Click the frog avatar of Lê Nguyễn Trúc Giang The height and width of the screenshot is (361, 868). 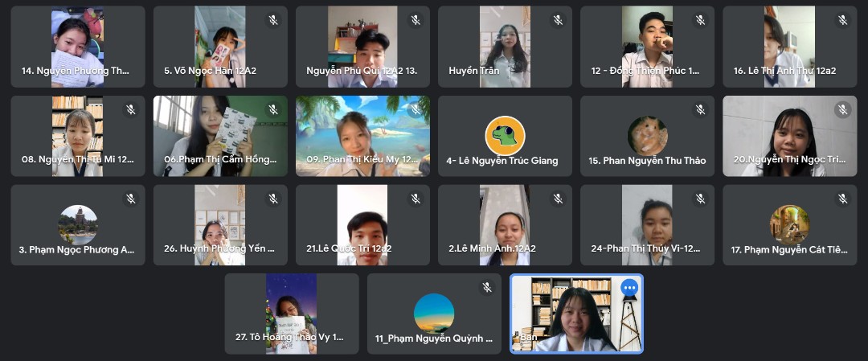(x=505, y=136)
